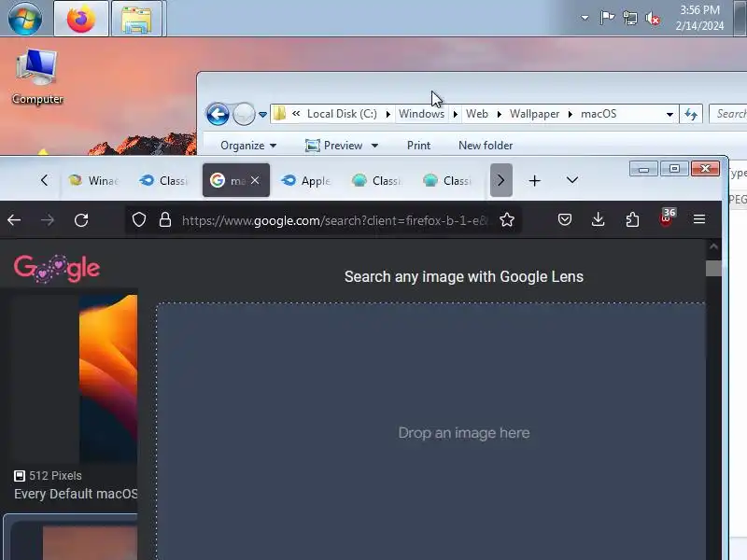Click Firefox page scrollbar thumb
747x560 pixels.
(713, 268)
